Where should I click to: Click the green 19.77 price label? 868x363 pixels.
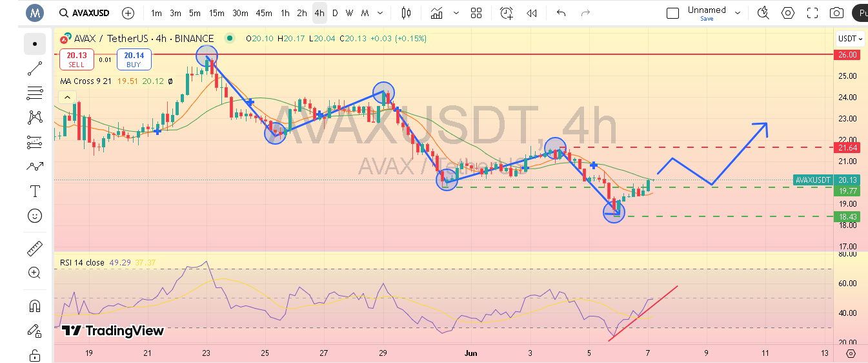(x=847, y=191)
